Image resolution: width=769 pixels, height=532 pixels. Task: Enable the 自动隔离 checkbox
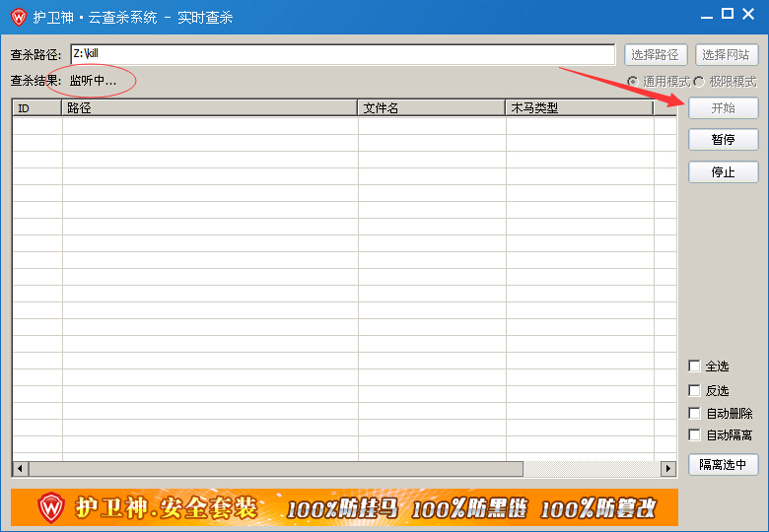point(694,435)
